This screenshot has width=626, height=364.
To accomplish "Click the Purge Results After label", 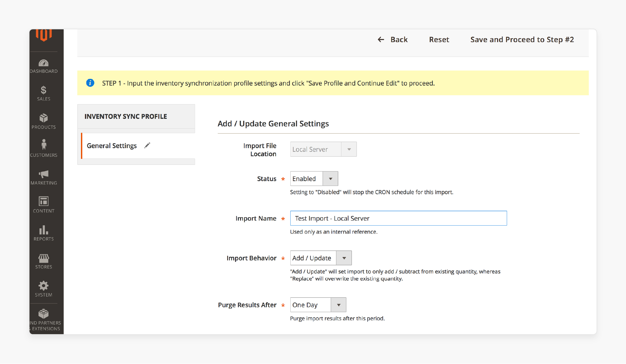I will 247,305.
